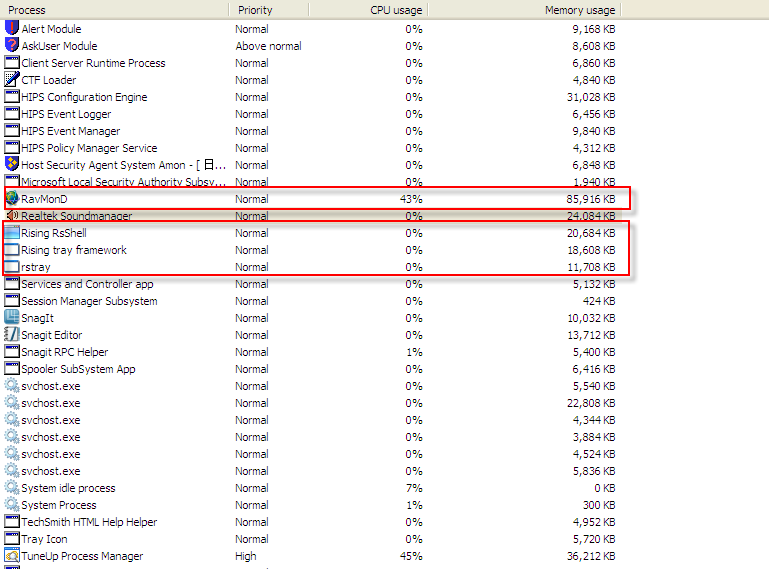
Task: Select the Tray Icon process name
Action: [x=45, y=539]
